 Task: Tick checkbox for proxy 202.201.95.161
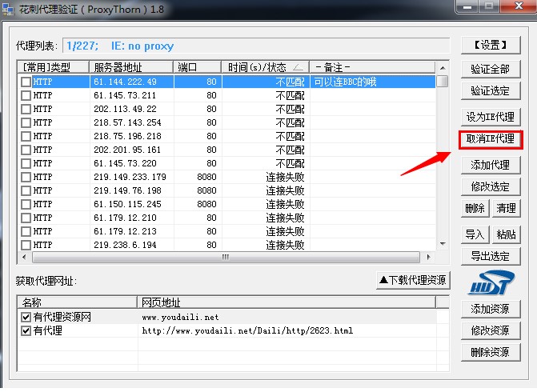coord(26,150)
